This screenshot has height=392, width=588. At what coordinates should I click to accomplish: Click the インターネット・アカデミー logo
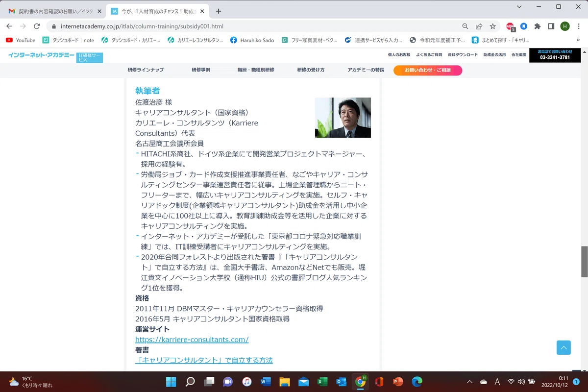pyautogui.click(x=41, y=55)
